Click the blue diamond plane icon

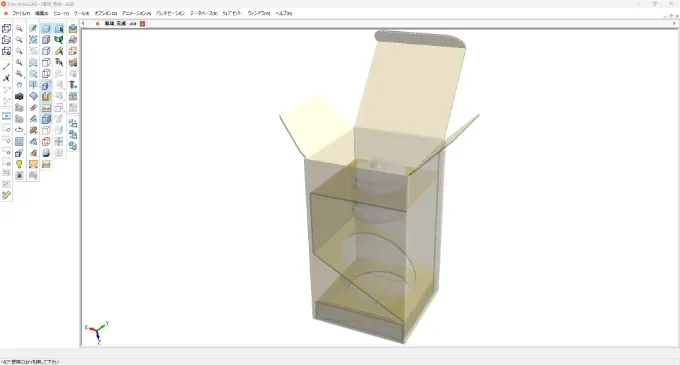tap(33, 96)
